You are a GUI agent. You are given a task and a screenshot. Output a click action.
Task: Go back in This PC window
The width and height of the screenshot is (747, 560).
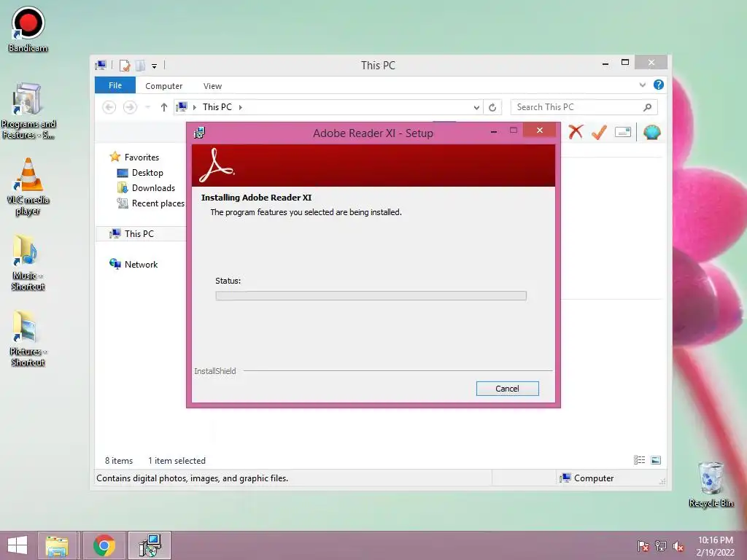tap(109, 107)
